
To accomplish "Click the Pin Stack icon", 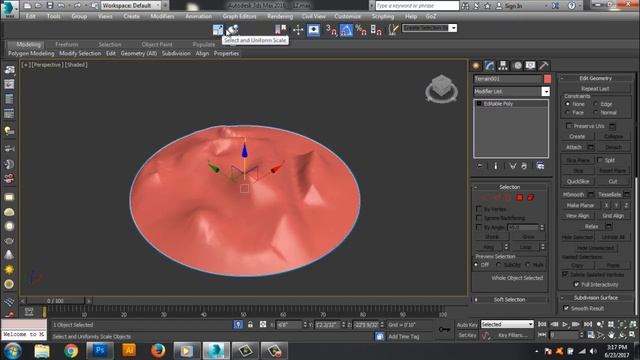I will (x=480, y=166).
